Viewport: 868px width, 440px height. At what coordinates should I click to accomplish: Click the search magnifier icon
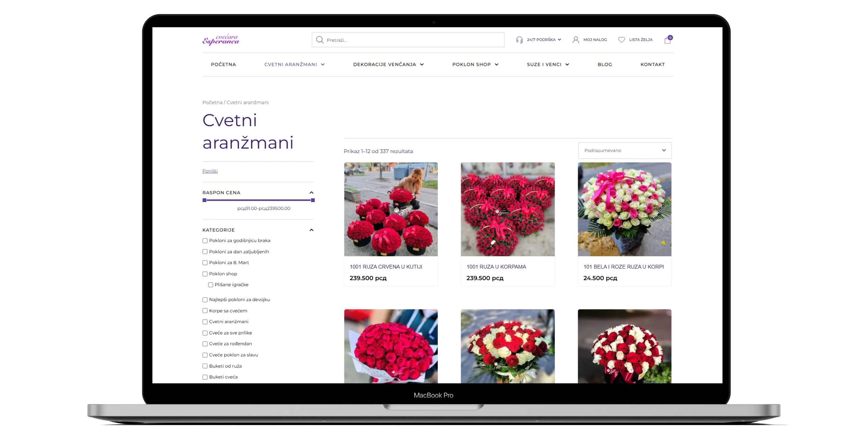click(319, 40)
